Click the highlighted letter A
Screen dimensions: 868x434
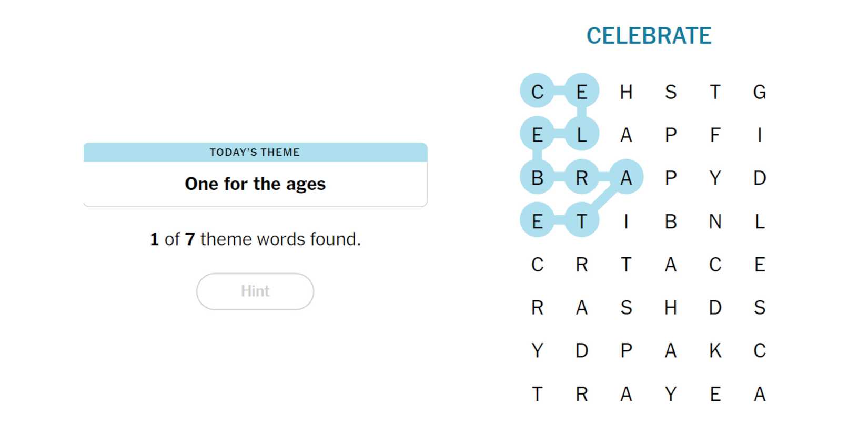pos(626,178)
